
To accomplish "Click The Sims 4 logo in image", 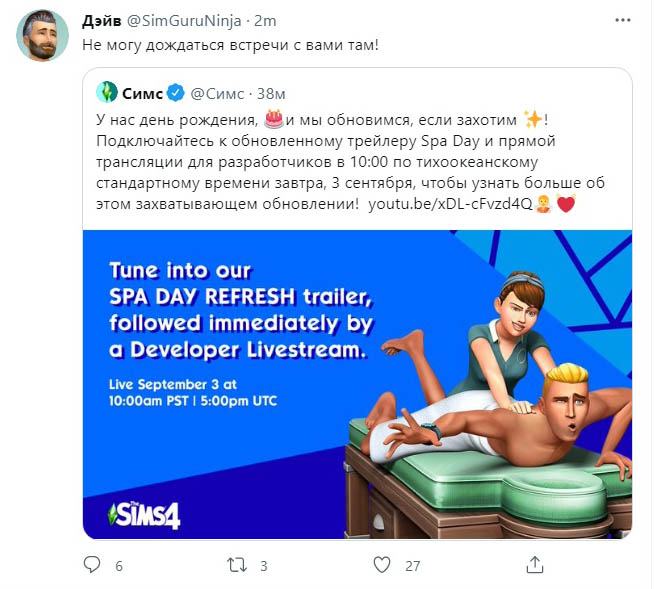I will tap(145, 515).
